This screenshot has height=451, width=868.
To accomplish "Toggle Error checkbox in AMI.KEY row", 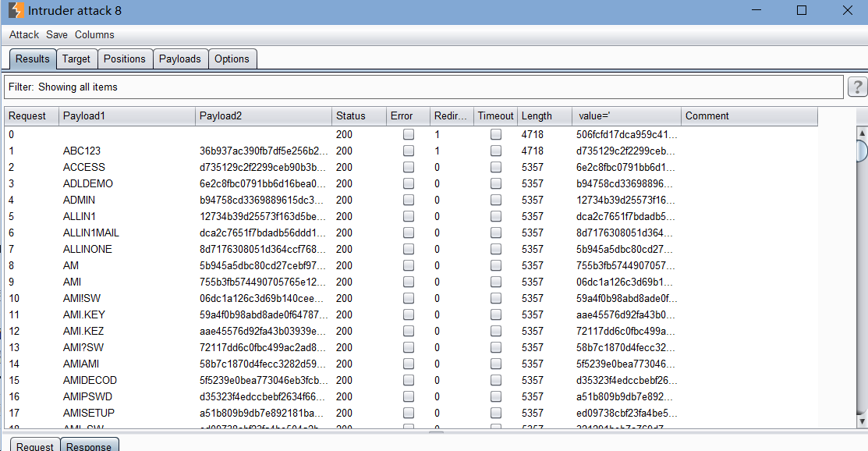I will pos(409,314).
